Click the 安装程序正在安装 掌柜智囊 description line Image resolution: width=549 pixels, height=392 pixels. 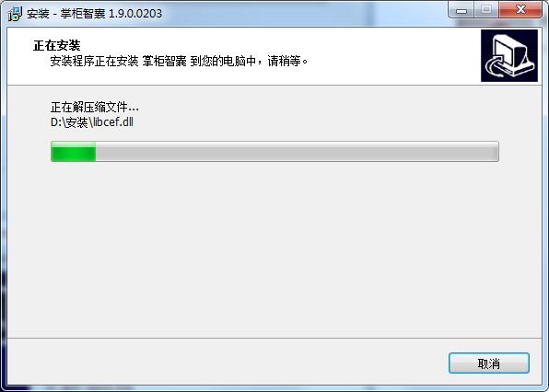[179, 62]
